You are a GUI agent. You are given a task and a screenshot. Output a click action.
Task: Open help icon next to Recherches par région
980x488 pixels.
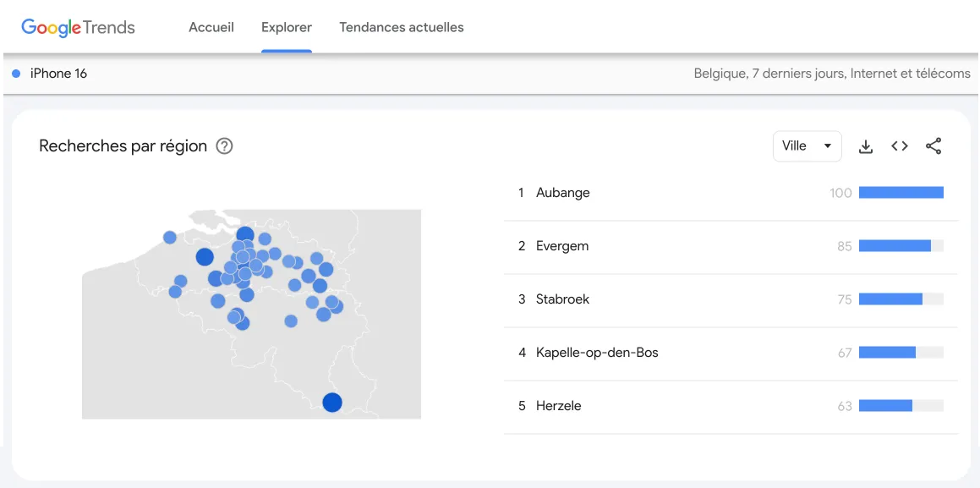pyautogui.click(x=224, y=146)
